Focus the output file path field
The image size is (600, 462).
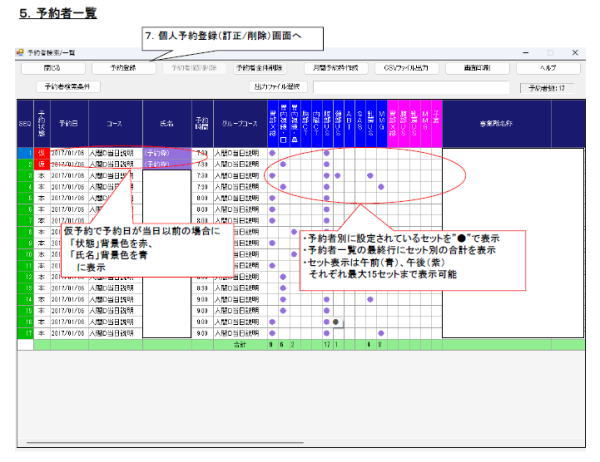tap(411, 87)
